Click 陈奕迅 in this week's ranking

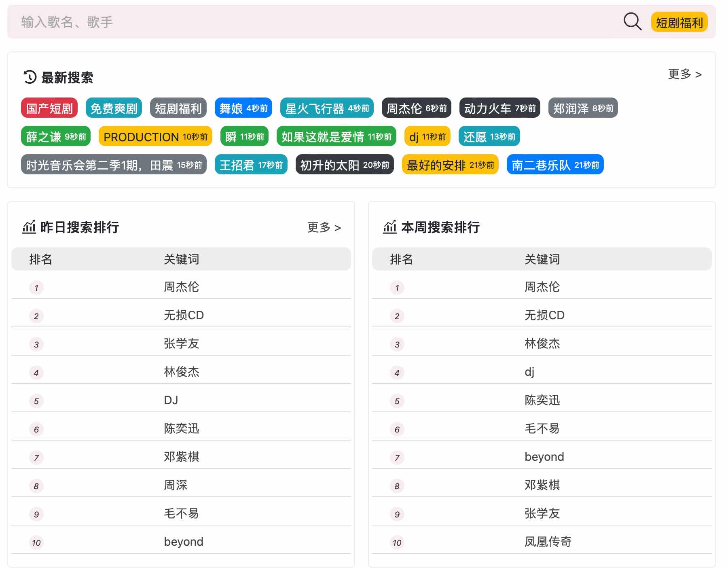(x=542, y=400)
